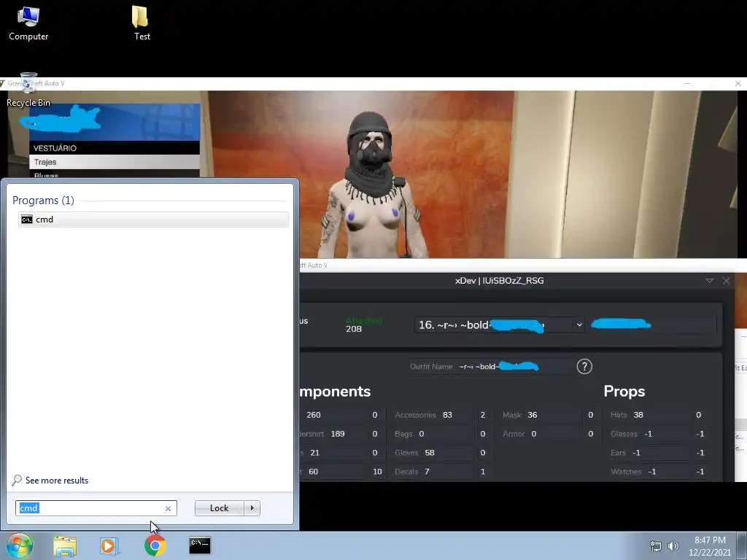This screenshot has width=747, height=560.
Task: Click the Decals value 7
Action: [x=427, y=472]
